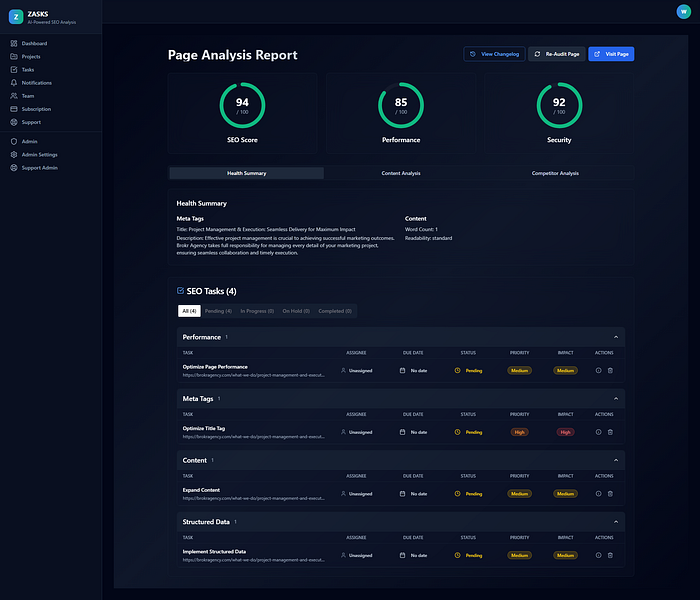Open Dashboard from the sidebar
700x600 pixels.
coord(33,44)
